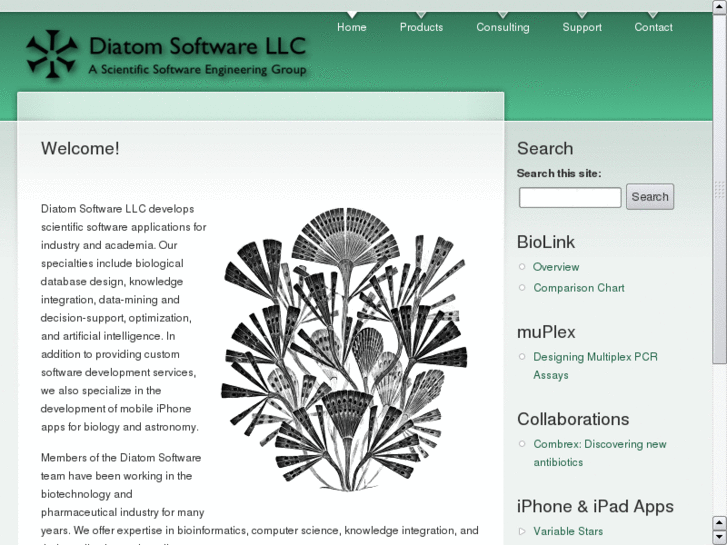Click 'A Scientific Software Engineering Group' tagline

tap(198, 70)
